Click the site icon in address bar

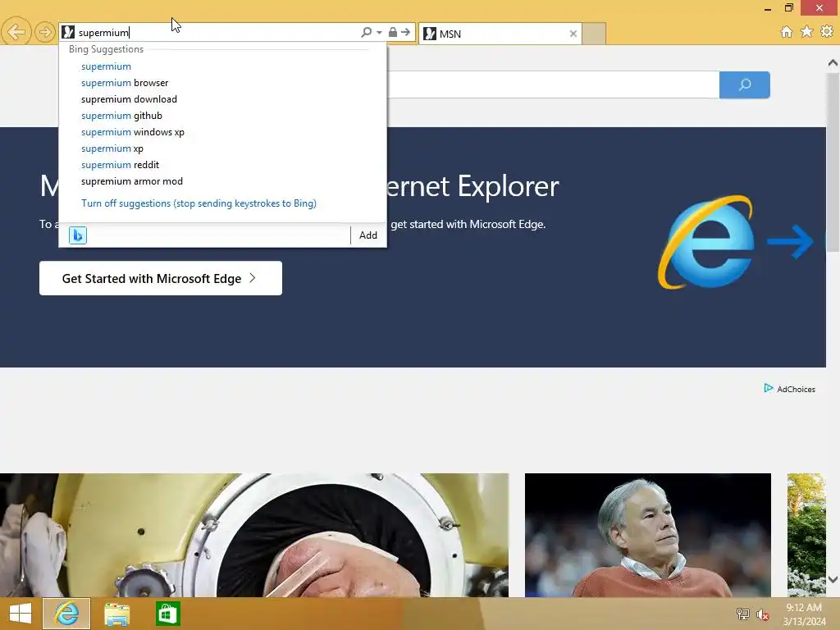68,32
